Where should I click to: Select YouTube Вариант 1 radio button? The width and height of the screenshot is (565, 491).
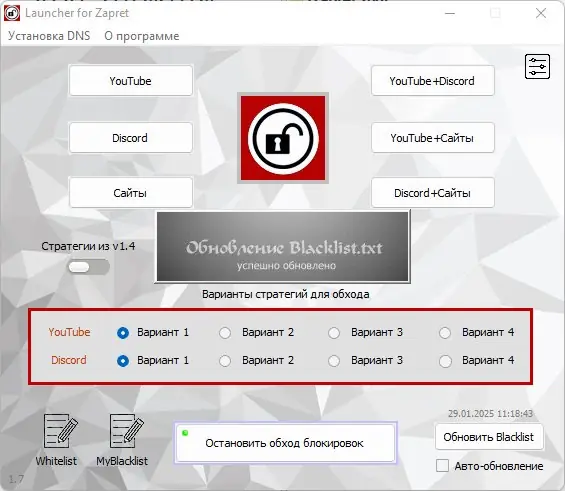pos(123,333)
